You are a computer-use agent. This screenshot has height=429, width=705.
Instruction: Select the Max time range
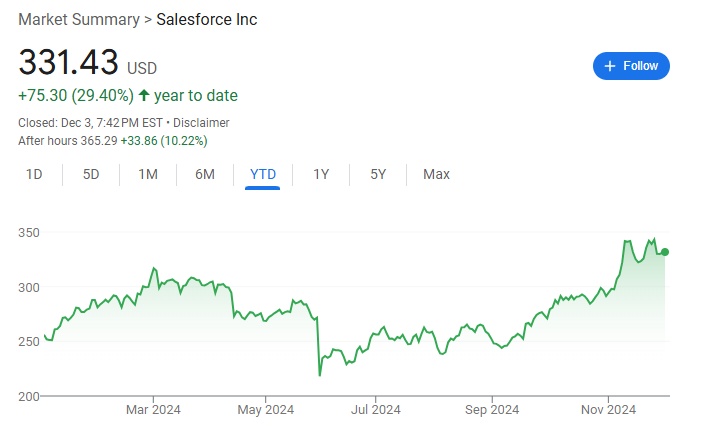(436, 174)
